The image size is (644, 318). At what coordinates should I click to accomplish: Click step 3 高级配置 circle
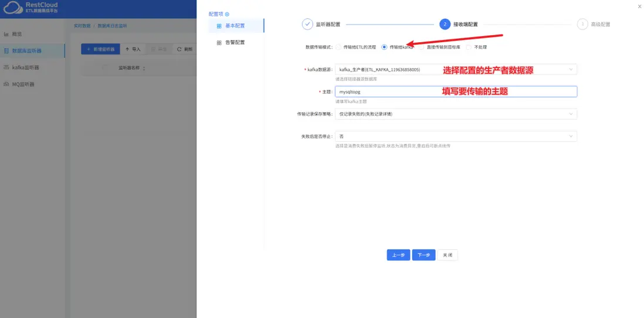pos(582,24)
